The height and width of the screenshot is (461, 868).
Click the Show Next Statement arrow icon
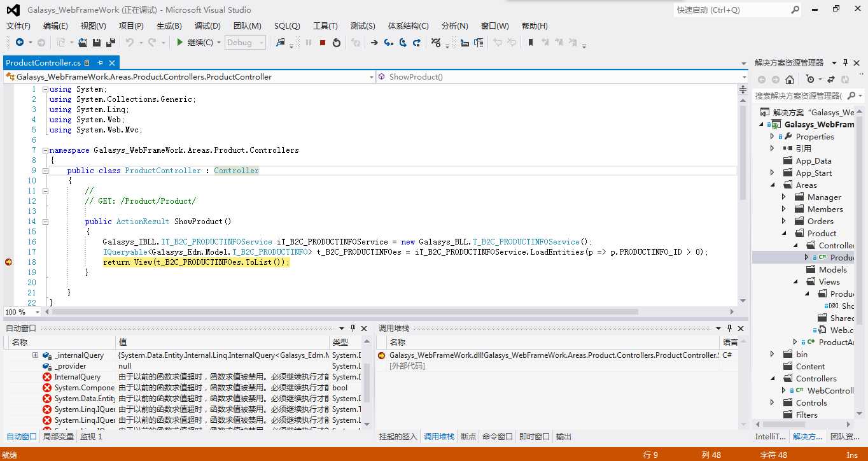374,43
